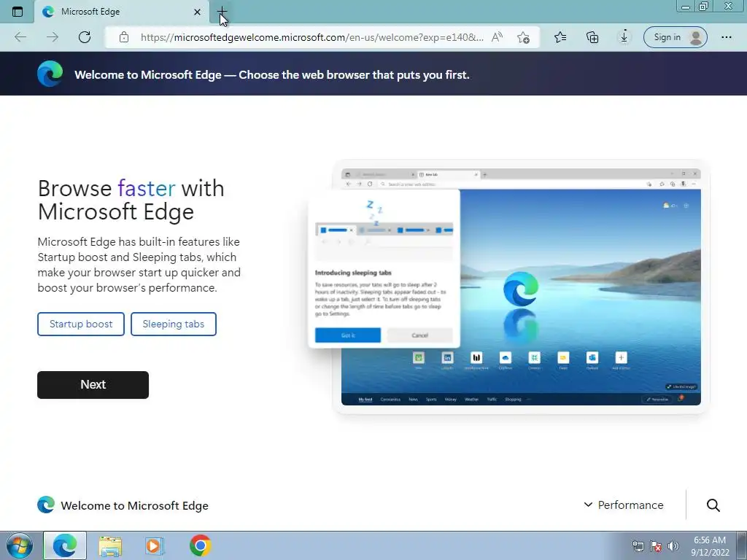Open a new tab with plus button
Image resolution: width=747 pixels, height=560 pixels.
(222, 12)
